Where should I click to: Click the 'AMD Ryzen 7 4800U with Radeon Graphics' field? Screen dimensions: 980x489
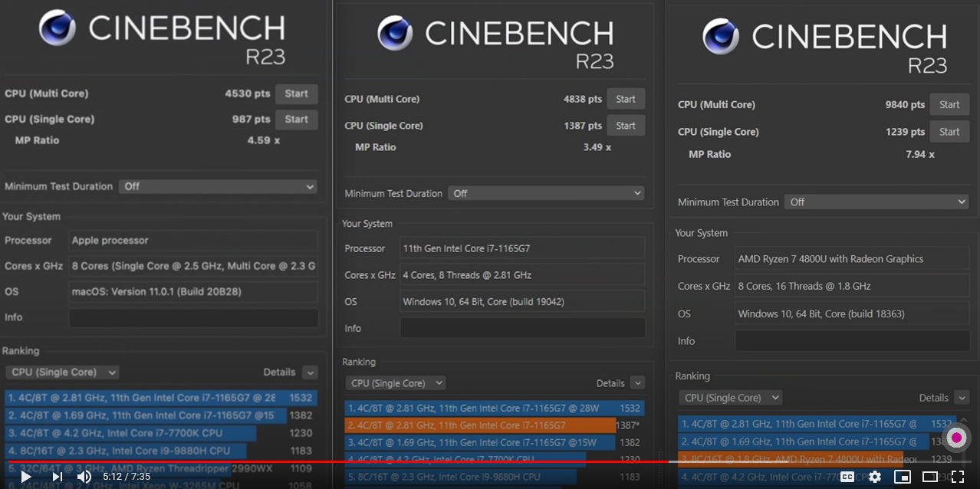click(x=852, y=259)
